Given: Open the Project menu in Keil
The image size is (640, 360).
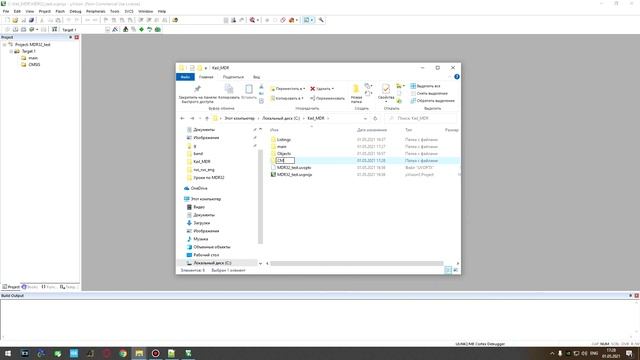Looking at the screenshot, I should [44, 11].
